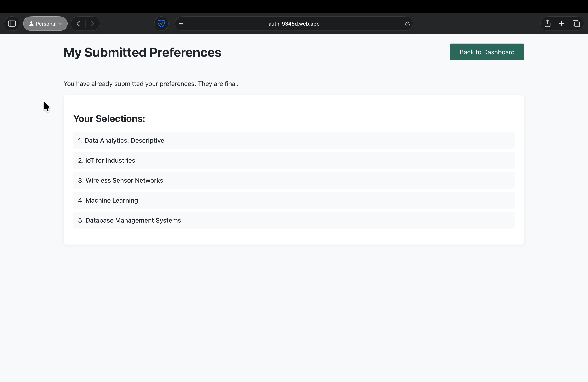This screenshot has height=382, width=588.
Task: Select the IoT for Industries entry
Action: (294, 160)
